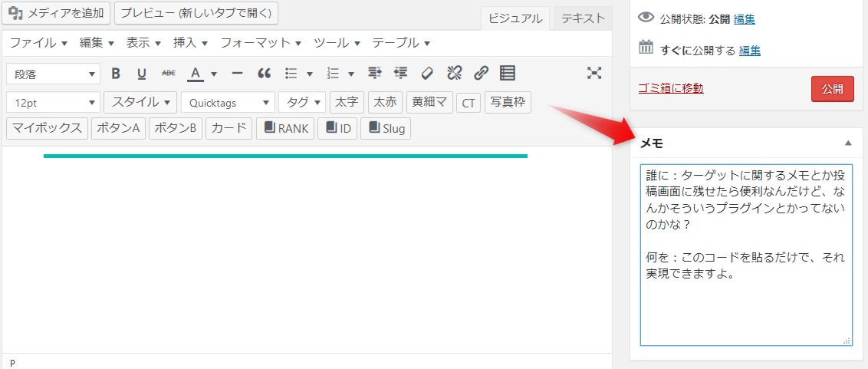Image resolution: width=868 pixels, height=369 pixels.
Task: Apply strikethrough formatting
Action: pos(169,74)
